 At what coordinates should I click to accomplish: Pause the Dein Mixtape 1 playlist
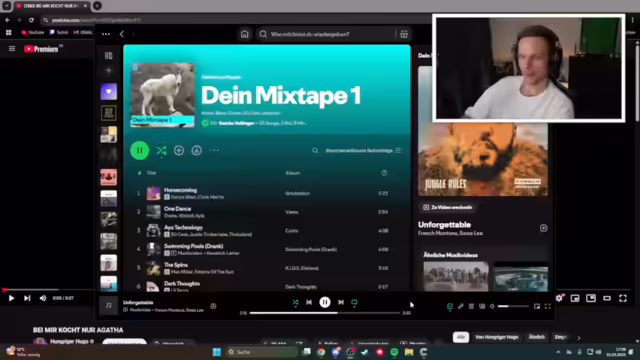(140, 151)
